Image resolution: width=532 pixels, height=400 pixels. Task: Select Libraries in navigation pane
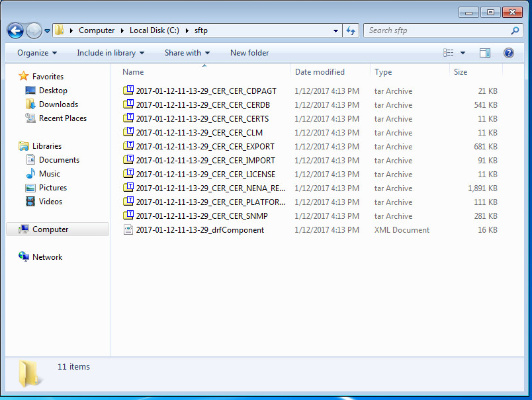point(47,146)
